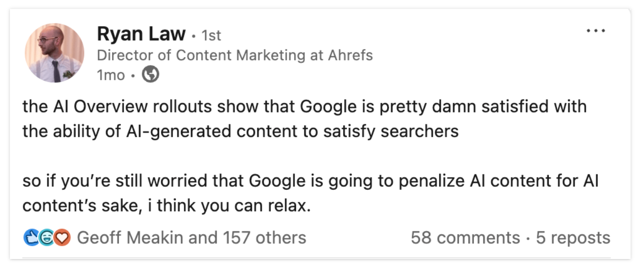
Task: Expand the 58 comments section
Action: (x=465, y=238)
